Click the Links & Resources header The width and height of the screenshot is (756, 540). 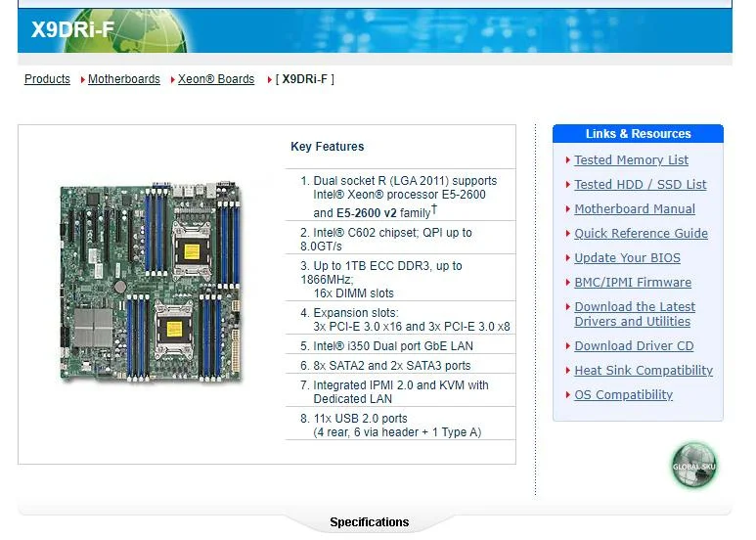click(638, 134)
